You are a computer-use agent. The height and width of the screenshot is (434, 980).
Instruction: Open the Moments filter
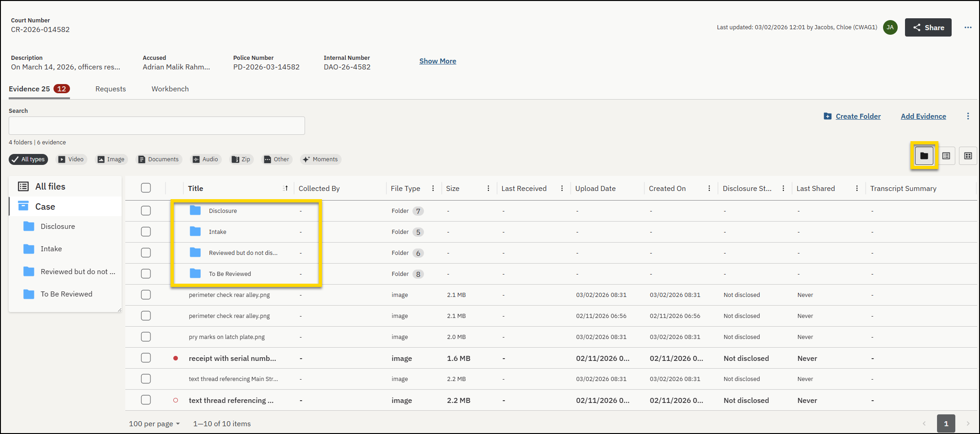[x=321, y=159]
